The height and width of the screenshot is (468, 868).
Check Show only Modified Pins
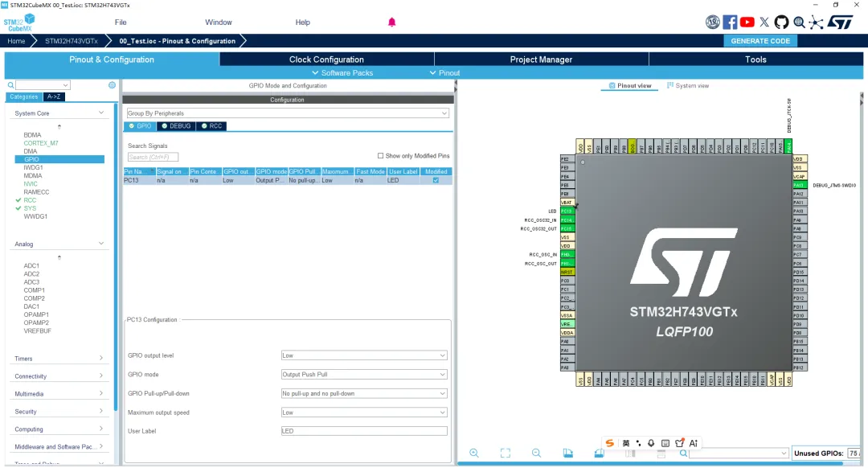tap(380, 156)
